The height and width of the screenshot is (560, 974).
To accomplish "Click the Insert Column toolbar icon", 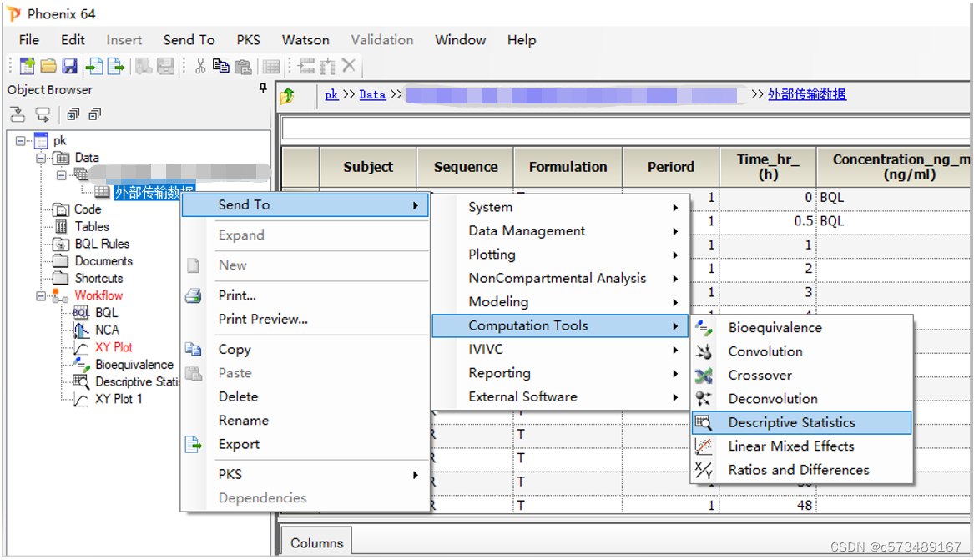I will click(326, 66).
